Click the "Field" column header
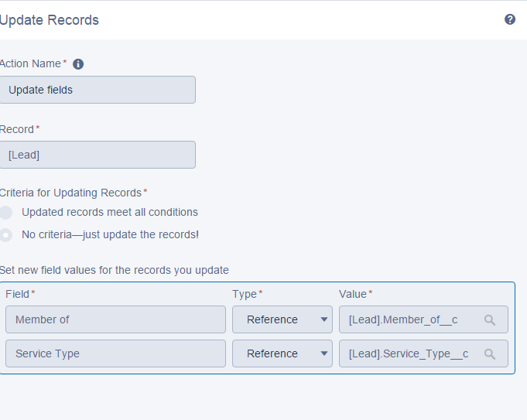This screenshot has height=420, width=527. (x=18, y=294)
